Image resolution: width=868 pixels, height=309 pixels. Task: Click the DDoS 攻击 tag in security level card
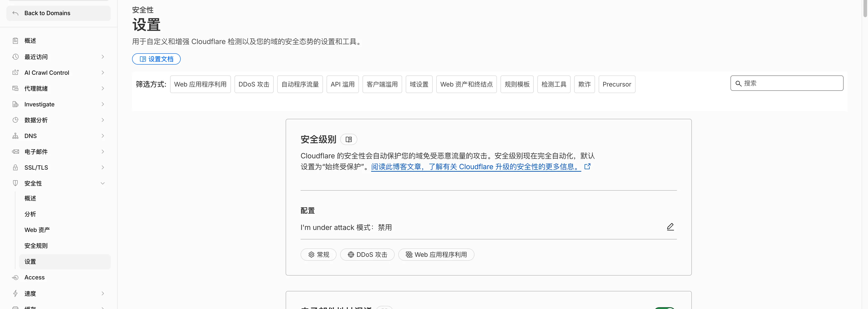tap(367, 255)
